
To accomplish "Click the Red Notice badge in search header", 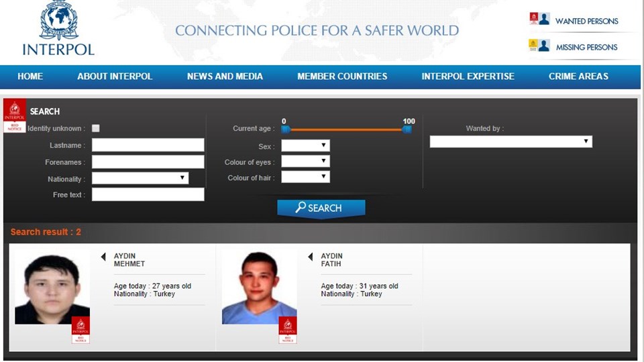I will click(15, 115).
